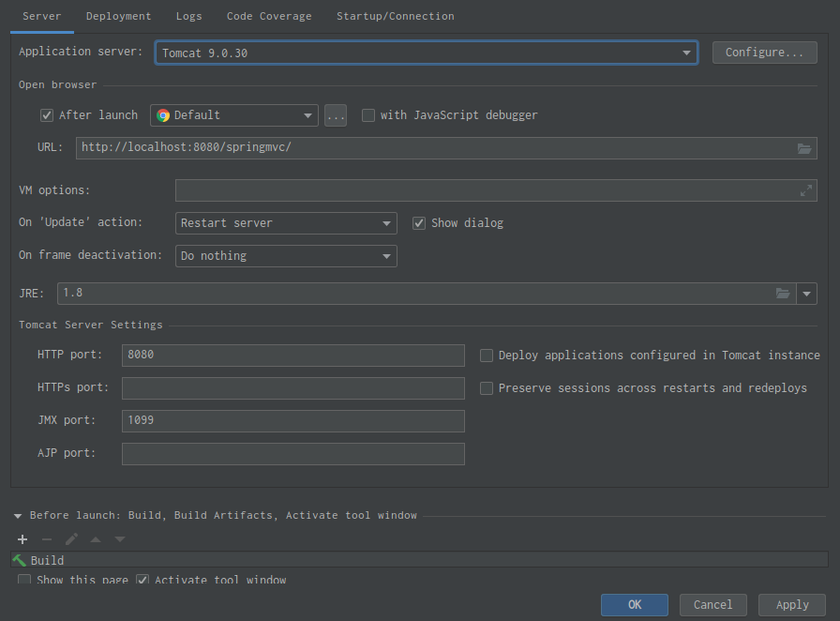
Task: Expand the On frame deactivation dropdown
Action: click(286, 256)
